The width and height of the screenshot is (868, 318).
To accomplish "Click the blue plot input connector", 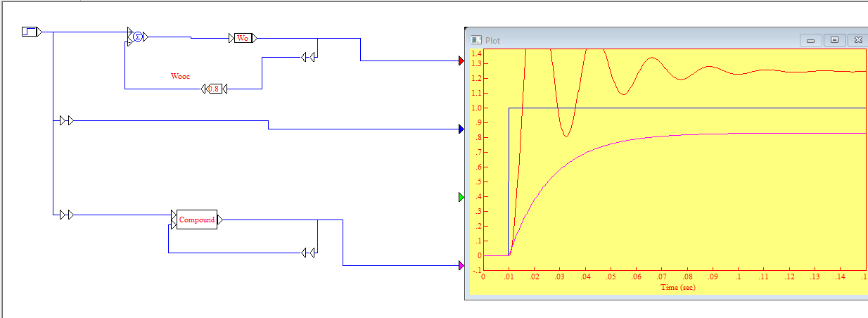I will 461,129.
